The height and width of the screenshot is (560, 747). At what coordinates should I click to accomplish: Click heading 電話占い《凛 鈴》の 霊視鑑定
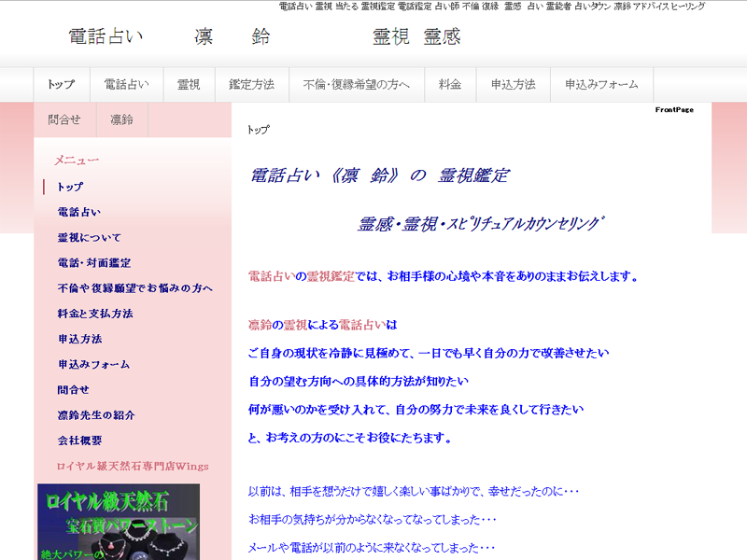(x=380, y=175)
